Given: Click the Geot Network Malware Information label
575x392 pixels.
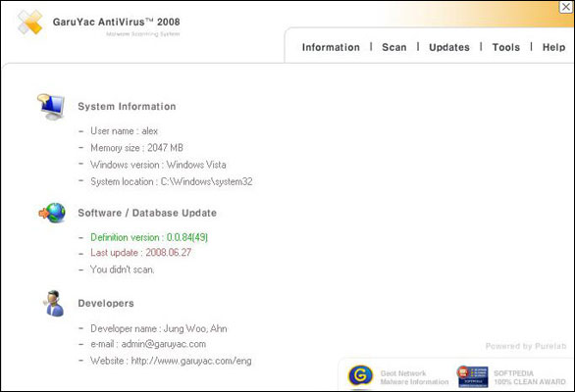Looking at the screenshot, I should point(414,377).
